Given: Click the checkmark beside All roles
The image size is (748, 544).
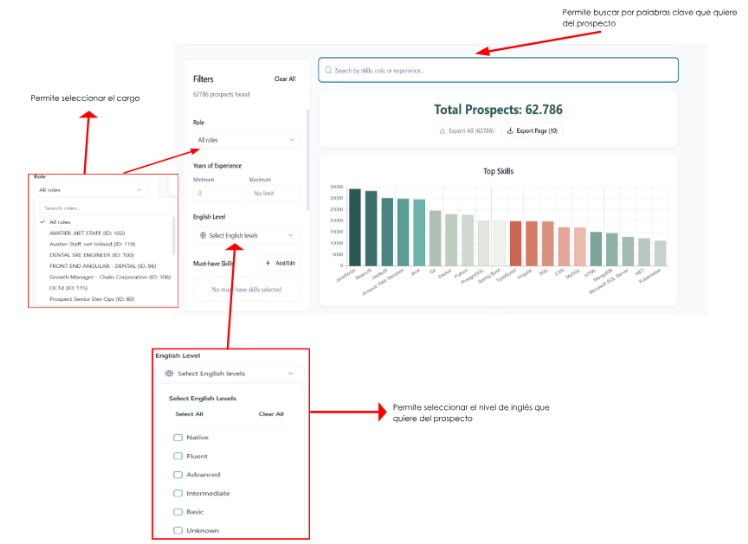Looking at the screenshot, I should (x=42, y=221).
